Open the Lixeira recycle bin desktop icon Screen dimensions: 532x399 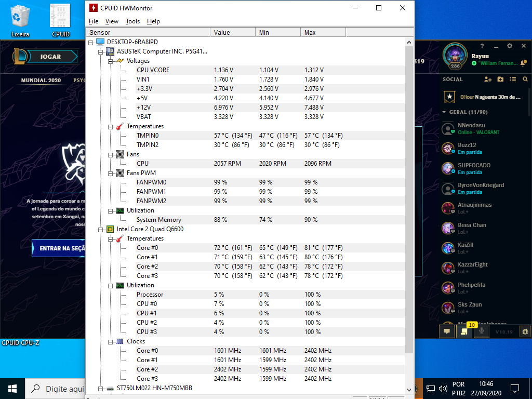(x=20, y=20)
